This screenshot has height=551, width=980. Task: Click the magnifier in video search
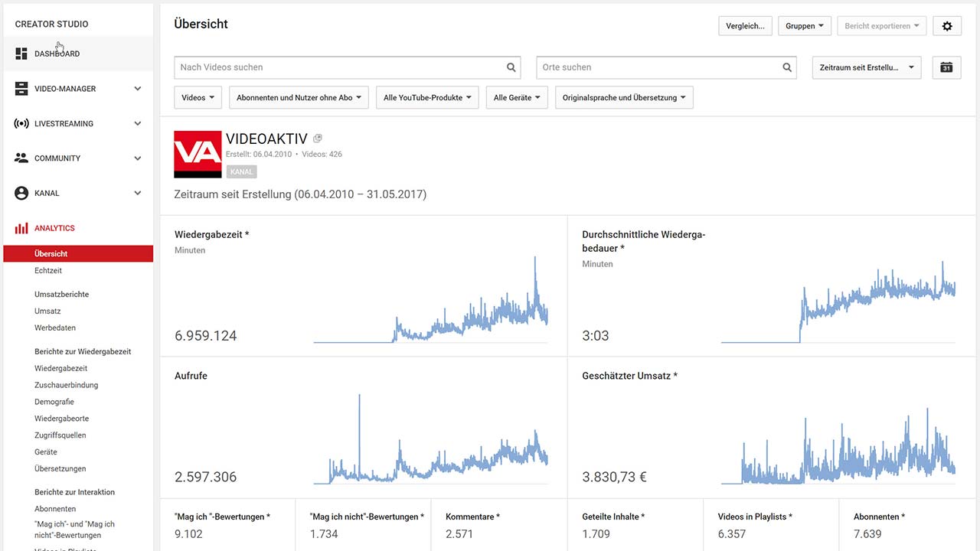511,67
